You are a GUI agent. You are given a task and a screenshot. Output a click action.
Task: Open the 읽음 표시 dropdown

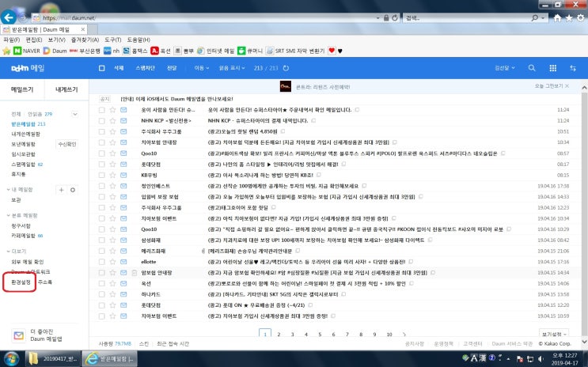[232, 68]
